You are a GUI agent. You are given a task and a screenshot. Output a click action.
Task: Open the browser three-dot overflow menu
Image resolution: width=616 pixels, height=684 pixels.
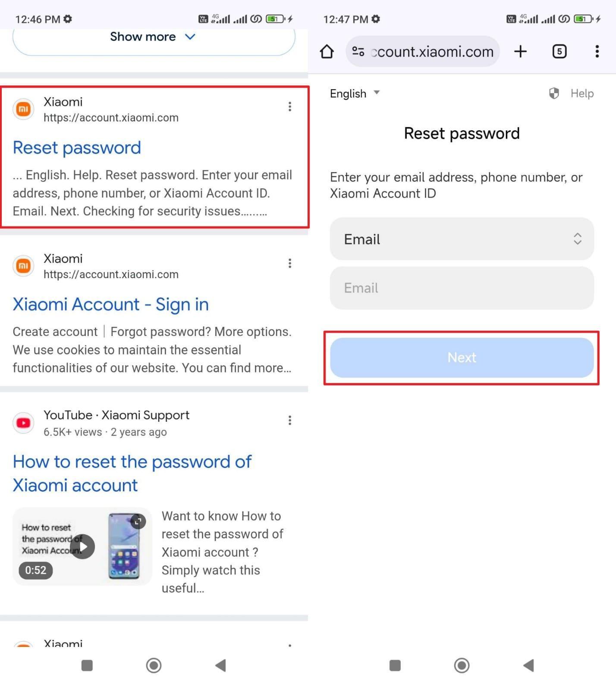(x=597, y=52)
